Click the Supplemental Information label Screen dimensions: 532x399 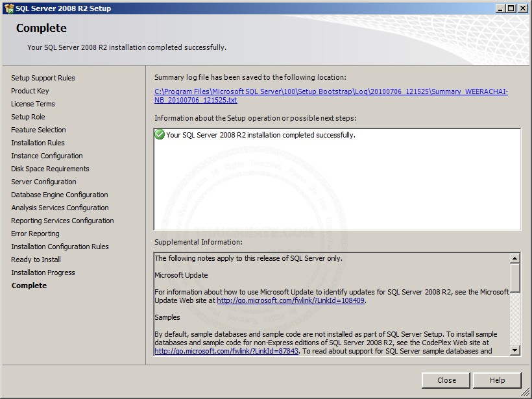[x=199, y=242]
